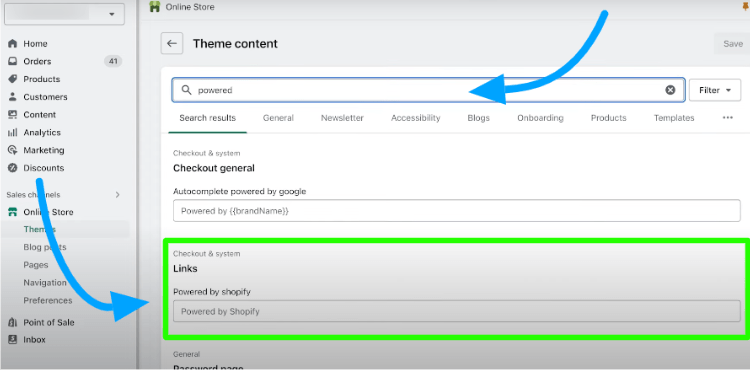750x372 pixels.
Task: Open Pages in sidebar
Action: click(x=36, y=265)
